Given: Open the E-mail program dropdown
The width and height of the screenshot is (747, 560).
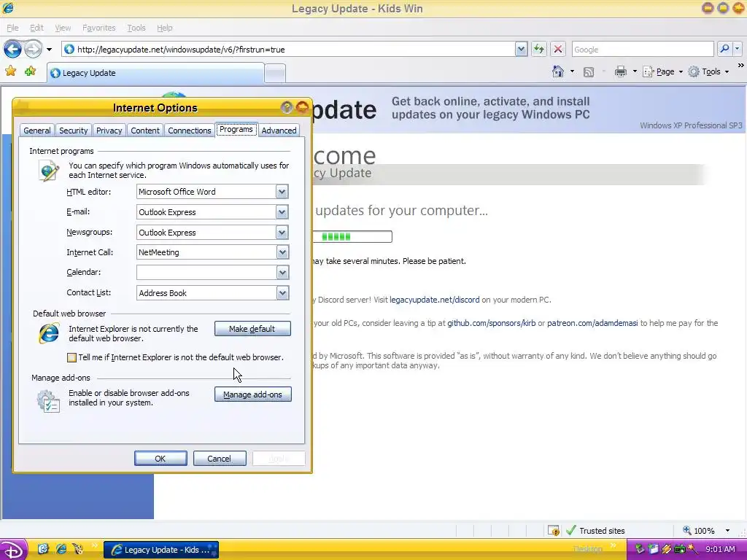Looking at the screenshot, I should [x=282, y=212].
